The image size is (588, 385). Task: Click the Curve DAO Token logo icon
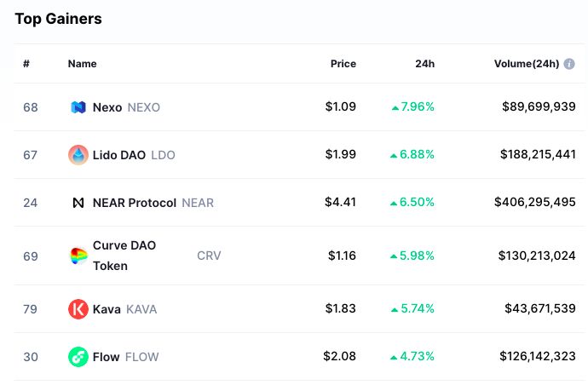point(78,256)
